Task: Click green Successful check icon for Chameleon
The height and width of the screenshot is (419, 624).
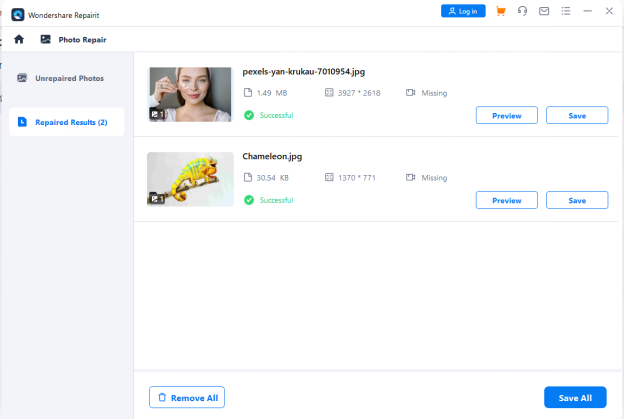Action: [x=249, y=200]
